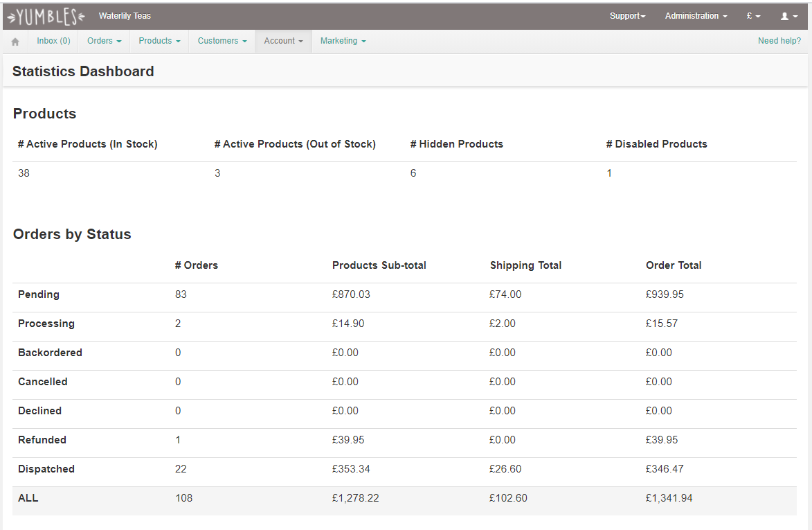Open the Orders dropdown menu
Viewport: 812px width, 530px height.
click(x=103, y=41)
